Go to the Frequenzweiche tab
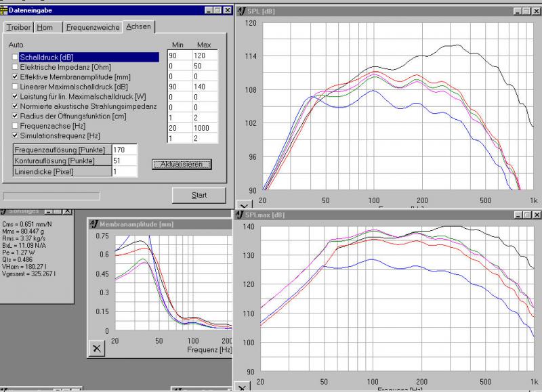 [x=93, y=27]
